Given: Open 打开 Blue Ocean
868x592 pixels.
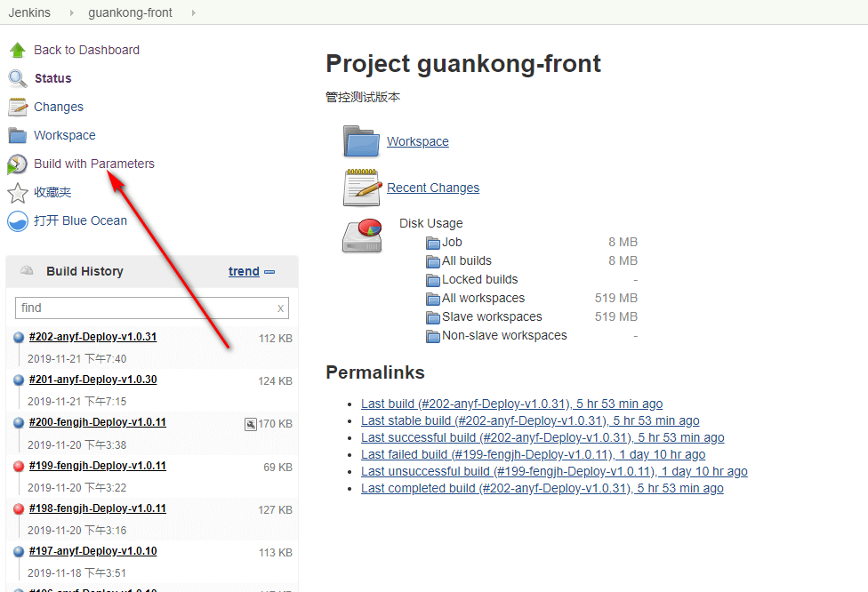Looking at the screenshot, I should [x=80, y=220].
